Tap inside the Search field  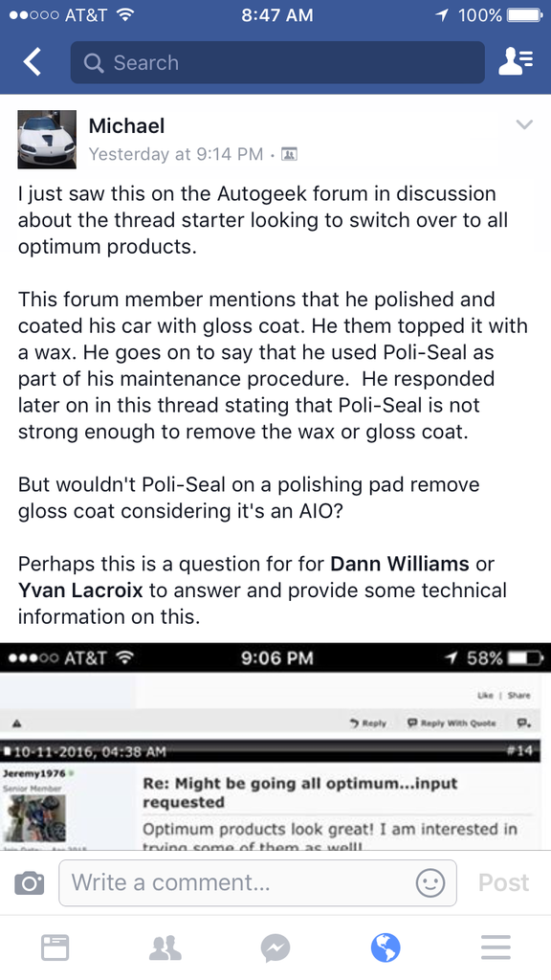277,62
